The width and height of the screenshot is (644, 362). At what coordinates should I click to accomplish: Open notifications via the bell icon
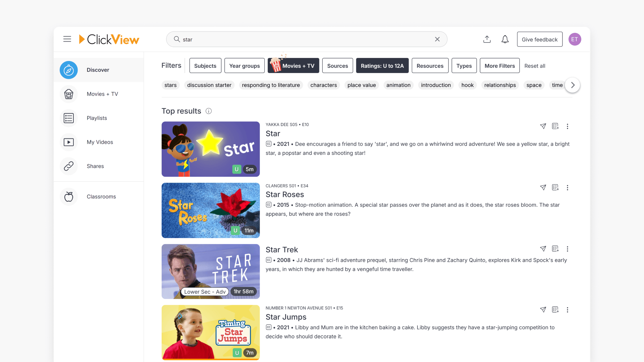(x=505, y=39)
